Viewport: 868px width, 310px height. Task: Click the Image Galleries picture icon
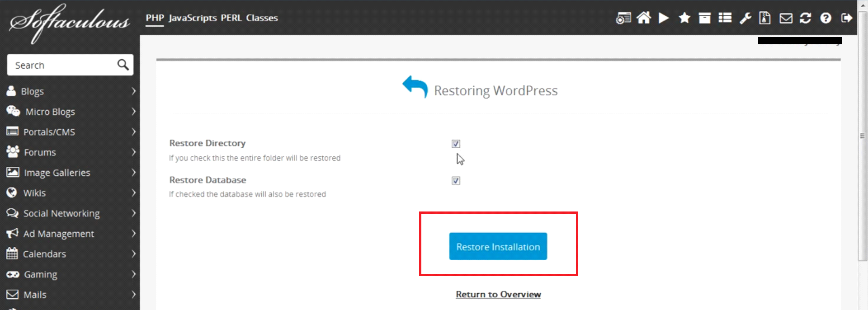[x=13, y=172]
